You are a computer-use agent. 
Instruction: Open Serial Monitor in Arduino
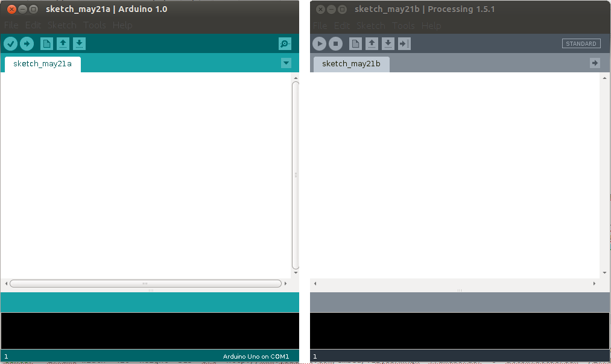285,43
